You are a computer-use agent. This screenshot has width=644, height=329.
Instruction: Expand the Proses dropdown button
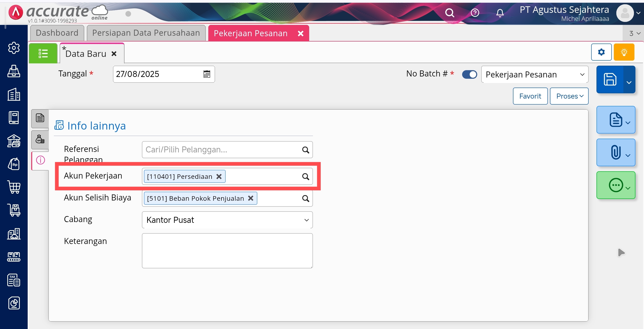pos(569,96)
